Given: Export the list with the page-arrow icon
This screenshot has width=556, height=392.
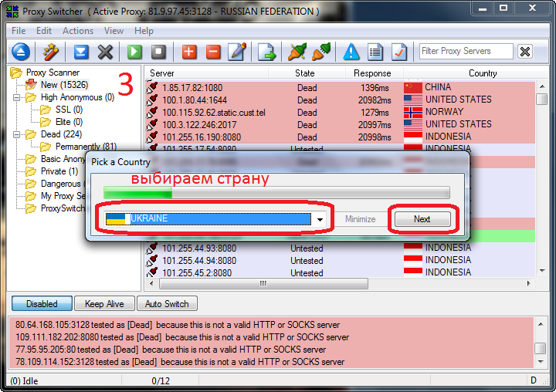Looking at the screenshot, I should pos(266,52).
